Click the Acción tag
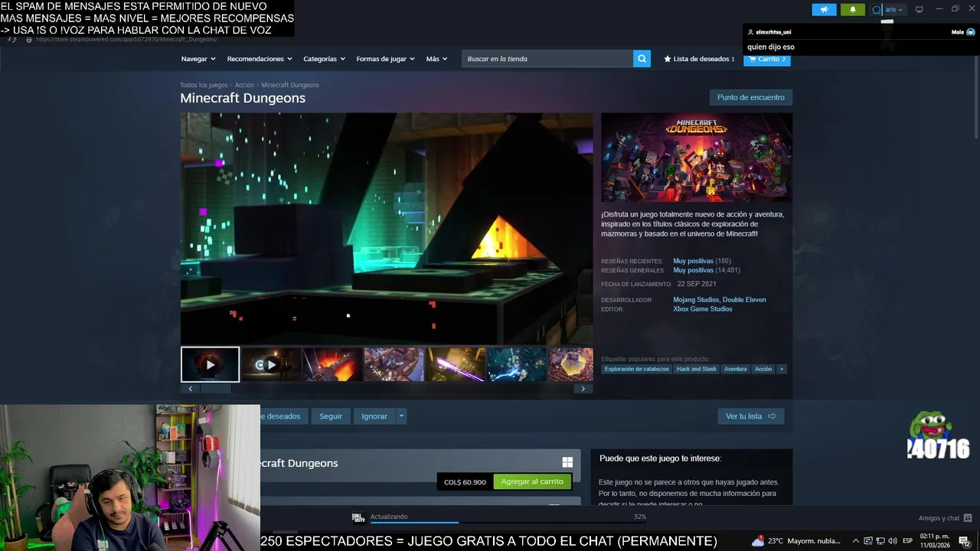The width and height of the screenshot is (980, 551). [763, 369]
